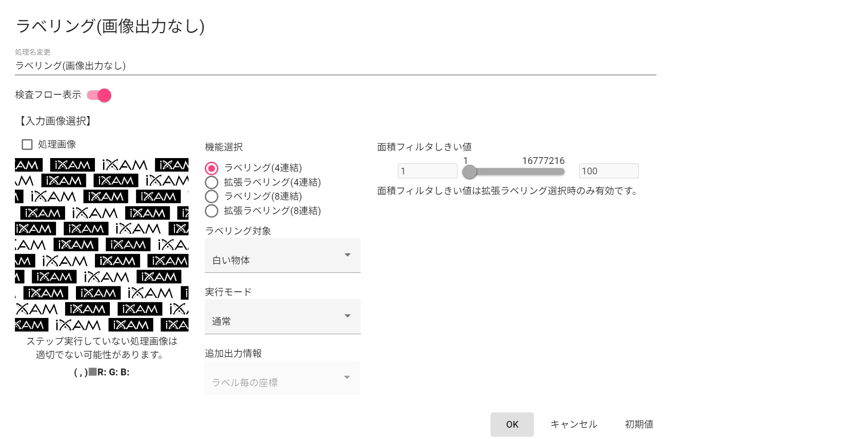Select ラベリング(4連結) radio option
This screenshot has width=868, height=439.
pyautogui.click(x=212, y=168)
